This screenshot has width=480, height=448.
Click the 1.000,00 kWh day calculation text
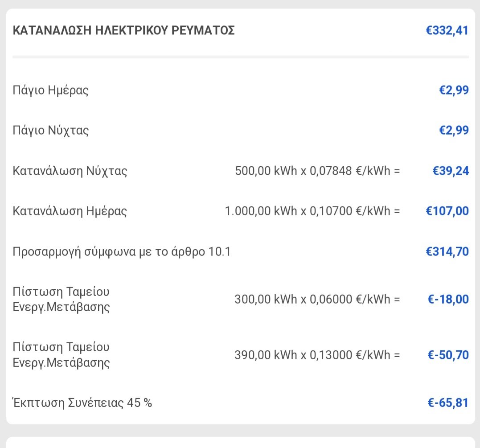click(x=312, y=211)
